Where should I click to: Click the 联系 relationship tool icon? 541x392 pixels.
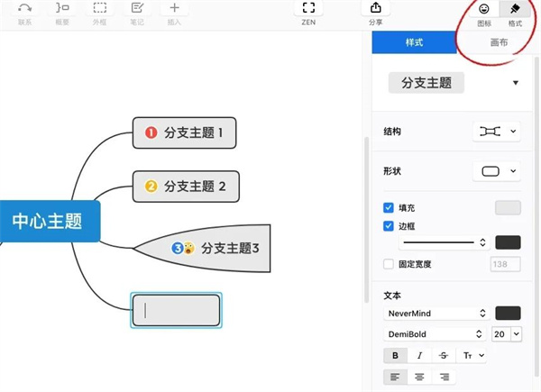click(24, 8)
